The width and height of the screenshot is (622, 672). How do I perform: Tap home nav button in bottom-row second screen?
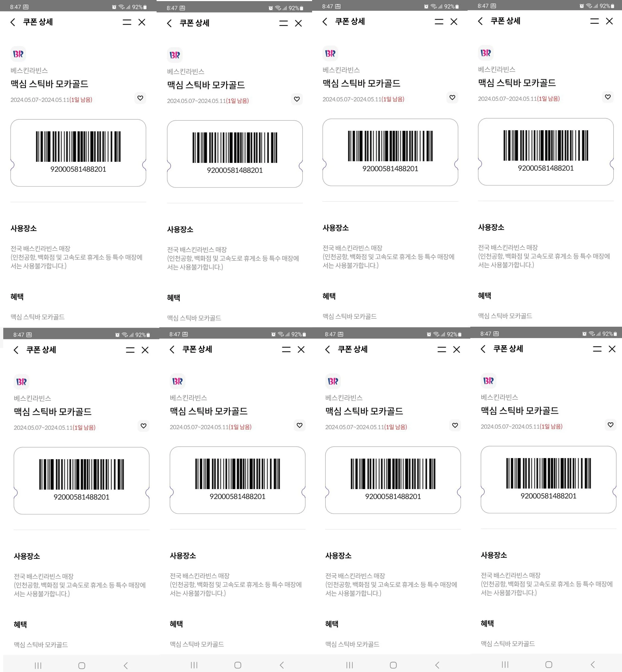click(238, 665)
